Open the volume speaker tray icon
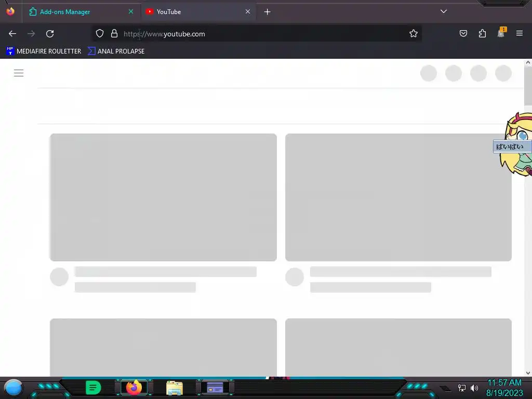The image size is (532, 399). pyautogui.click(x=474, y=388)
